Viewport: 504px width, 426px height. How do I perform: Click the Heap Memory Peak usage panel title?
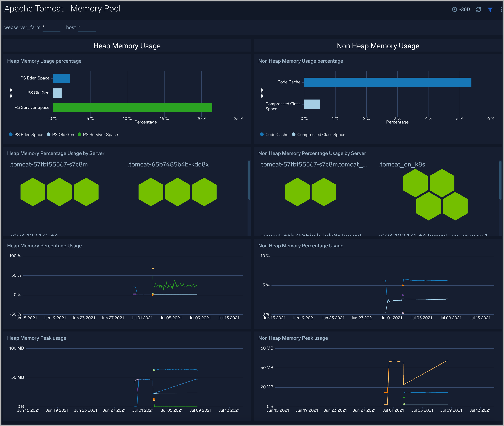[x=37, y=338]
